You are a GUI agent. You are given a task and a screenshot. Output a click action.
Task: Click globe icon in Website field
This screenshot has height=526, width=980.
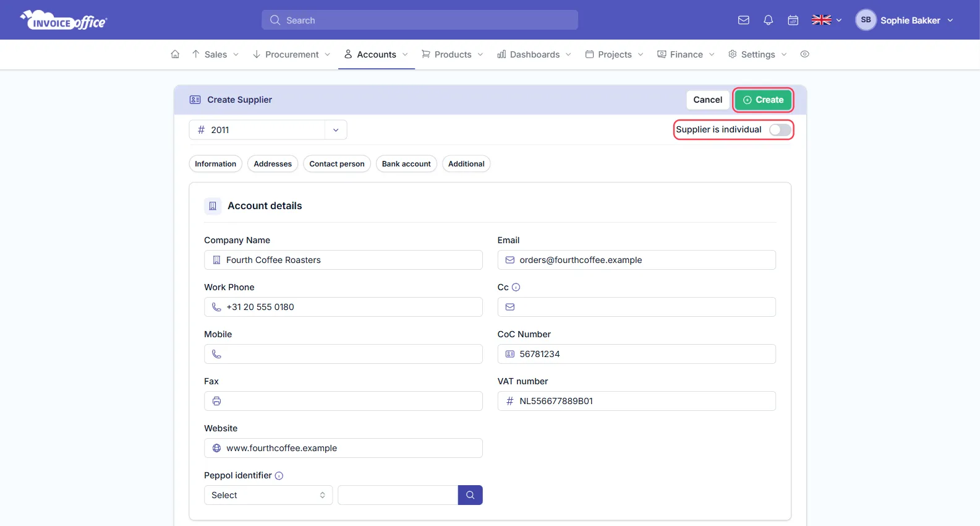coord(216,448)
